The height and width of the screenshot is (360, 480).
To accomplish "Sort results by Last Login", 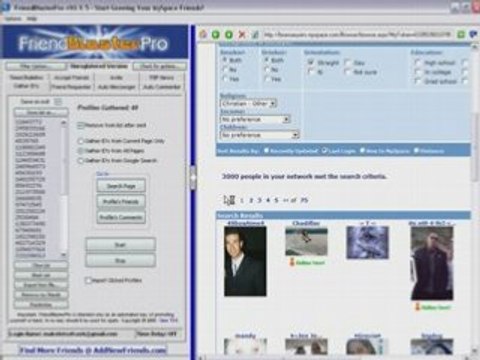I will coord(324,151).
